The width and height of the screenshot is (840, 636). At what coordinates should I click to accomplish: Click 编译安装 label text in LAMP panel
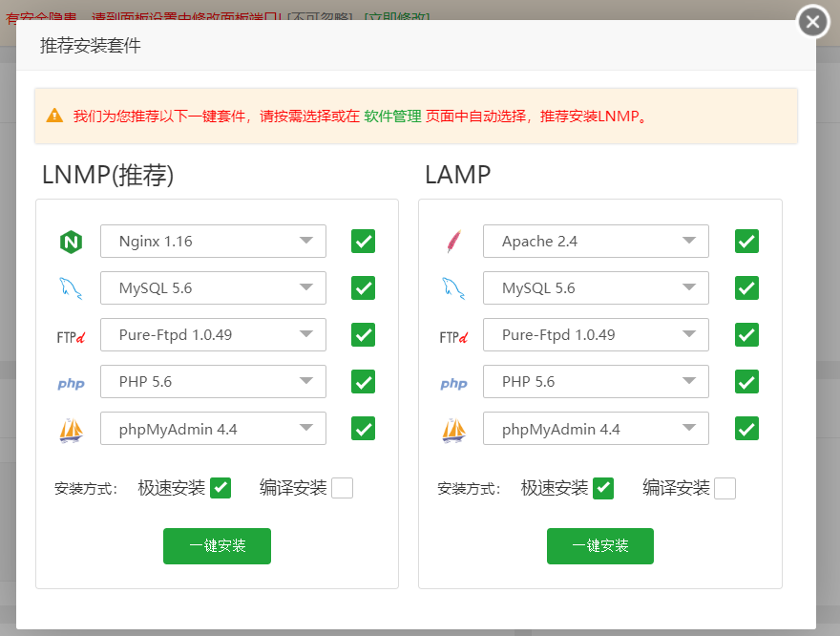click(x=676, y=488)
